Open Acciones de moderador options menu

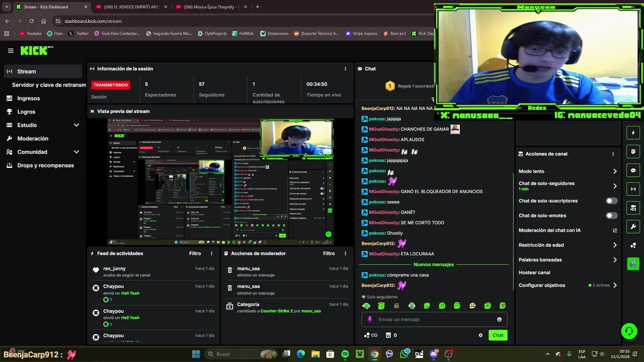click(x=345, y=253)
